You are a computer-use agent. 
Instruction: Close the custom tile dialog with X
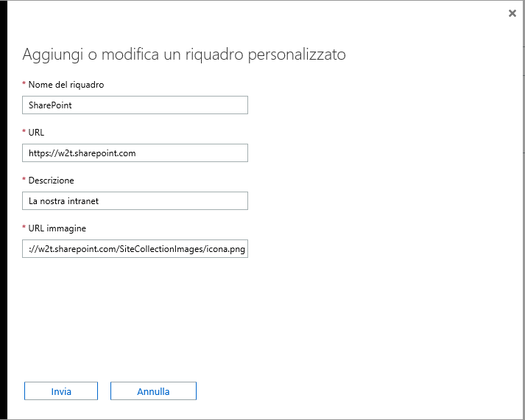tap(512, 13)
